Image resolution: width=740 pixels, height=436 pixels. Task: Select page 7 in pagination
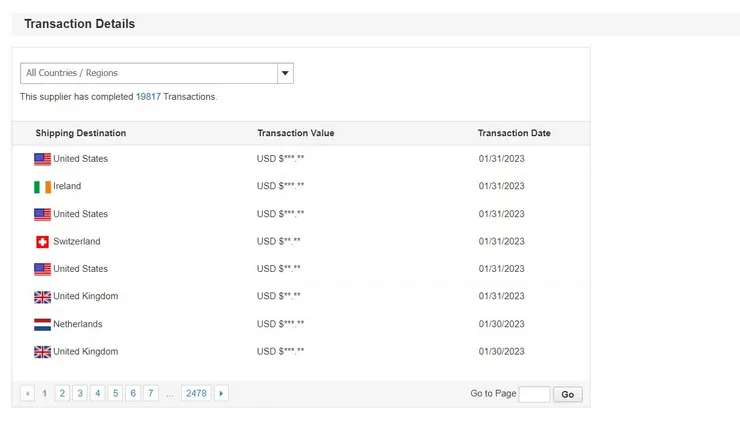coord(150,394)
